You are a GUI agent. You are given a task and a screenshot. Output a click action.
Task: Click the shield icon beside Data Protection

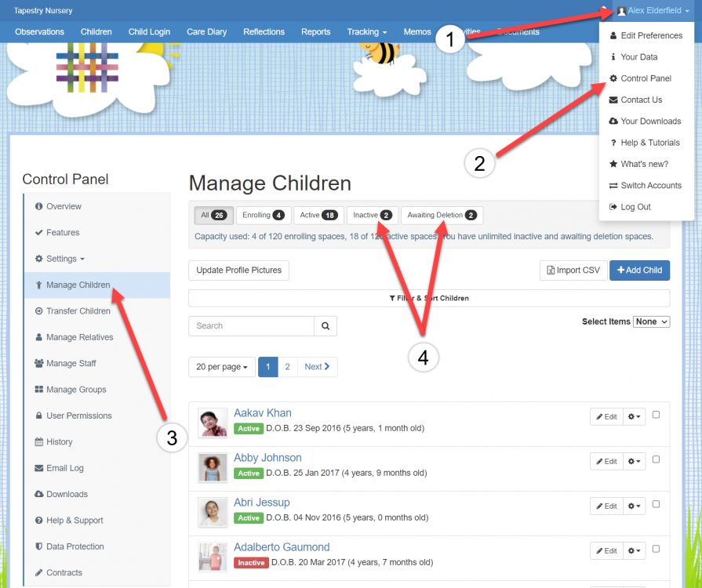coord(39,546)
